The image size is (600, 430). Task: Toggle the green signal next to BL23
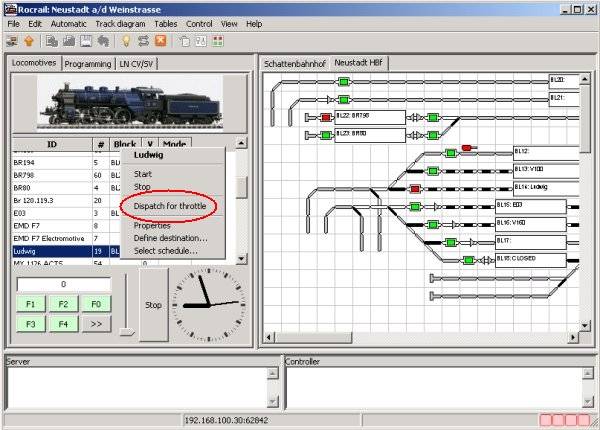pyautogui.click(x=326, y=133)
